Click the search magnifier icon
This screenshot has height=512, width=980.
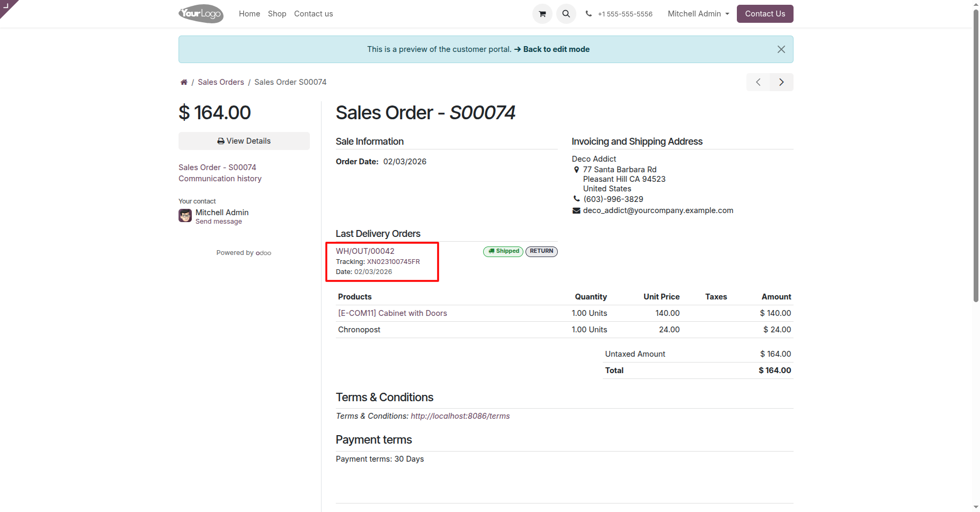566,14
